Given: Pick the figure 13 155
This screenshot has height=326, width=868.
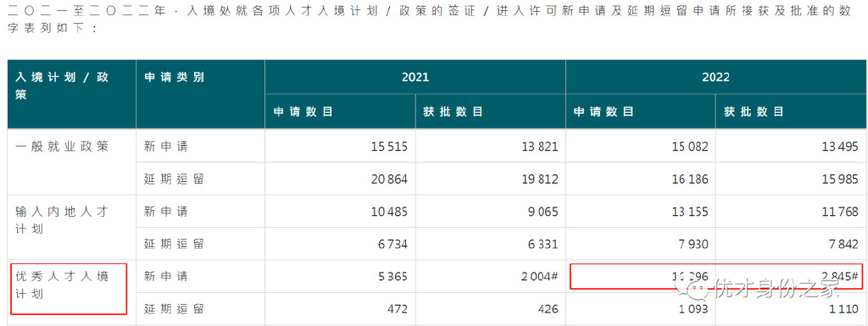Looking at the screenshot, I should coord(690,211).
